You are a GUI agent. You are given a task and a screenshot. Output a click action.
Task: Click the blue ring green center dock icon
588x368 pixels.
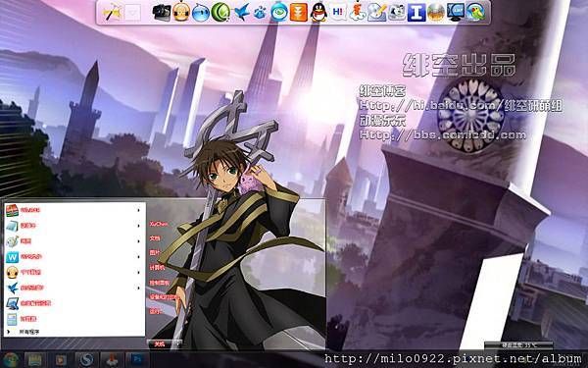(279, 12)
